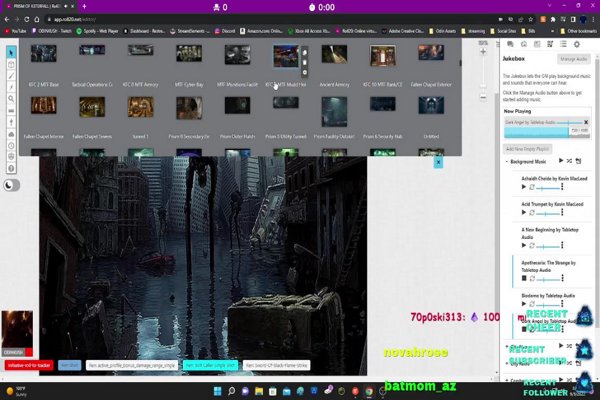The height and width of the screenshot is (400, 600).
Task: Toggle loop for Achaidh Cheide track
Action: coord(532,187)
